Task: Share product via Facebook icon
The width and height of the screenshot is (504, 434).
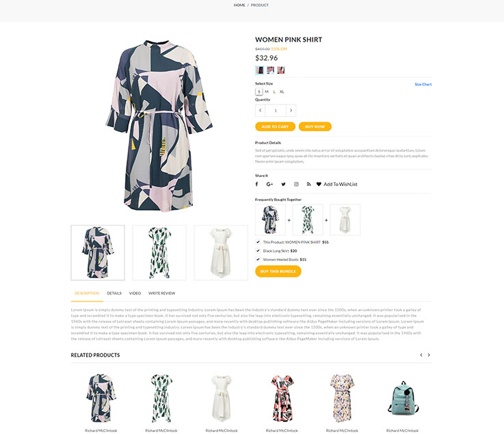Action: 256,184
